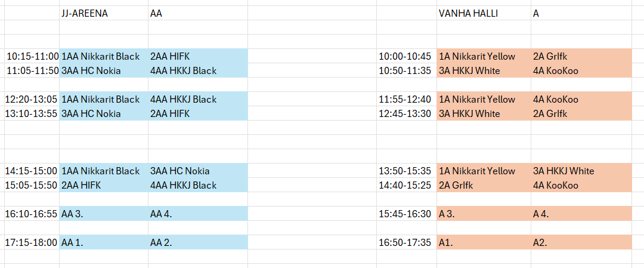Select the AA 2. final cell

(161, 243)
